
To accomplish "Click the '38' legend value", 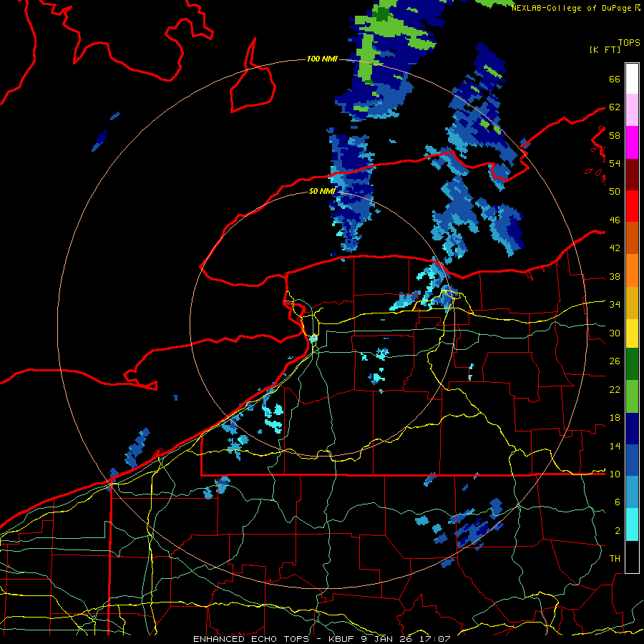I will [x=615, y=277].
